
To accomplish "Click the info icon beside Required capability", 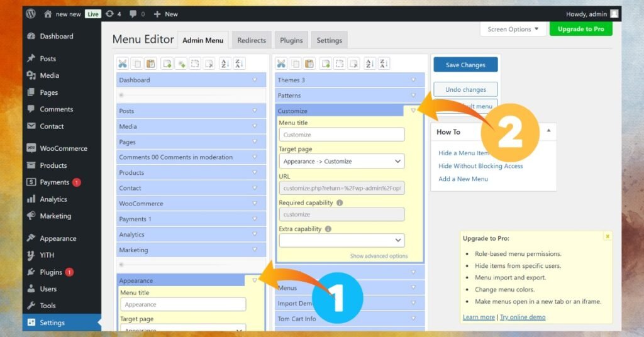I will [x=340, y=203].
